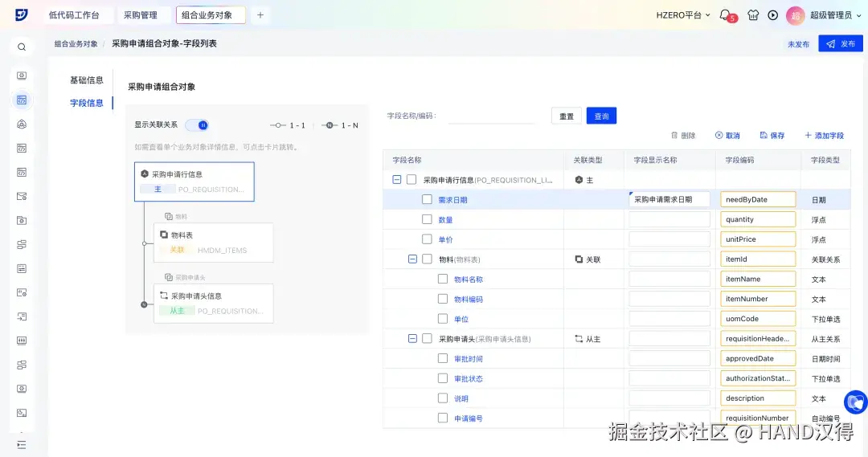
Task: Click the 未发布 status text
Action: pos(798,44)
